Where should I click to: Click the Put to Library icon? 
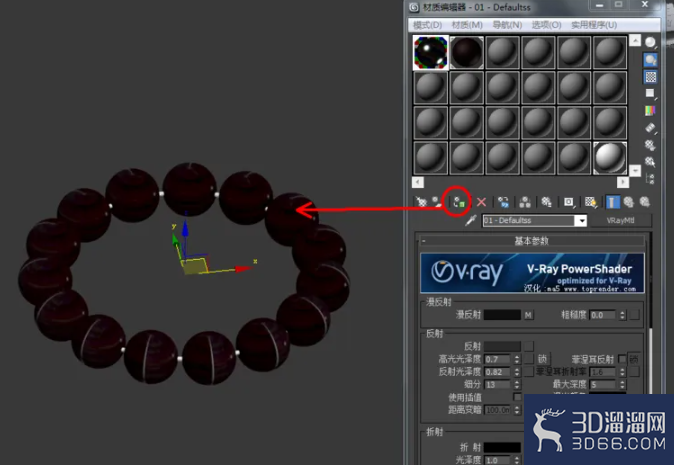click(x=546, y=202)
